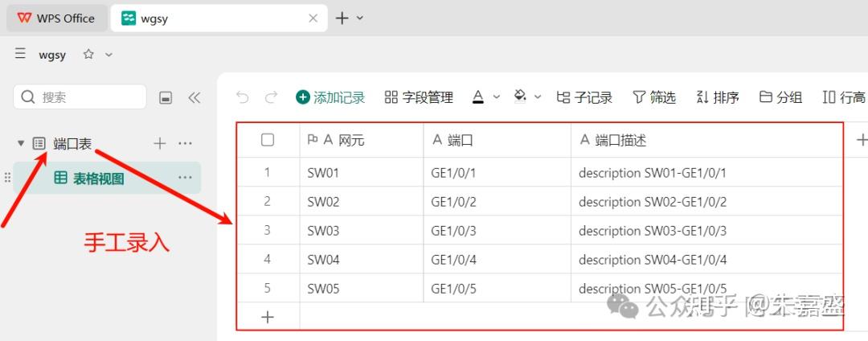Click cell GE1/0/2

pos(497,202)
